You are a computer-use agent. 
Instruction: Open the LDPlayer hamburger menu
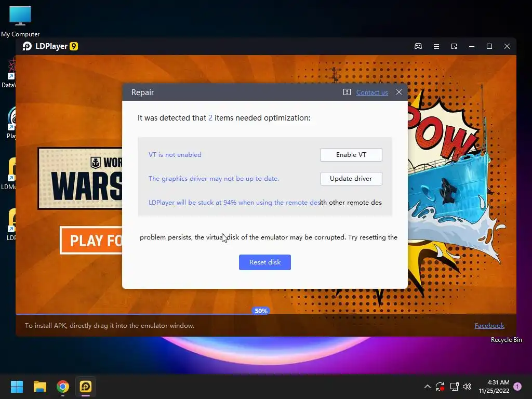tap(436, 46)
